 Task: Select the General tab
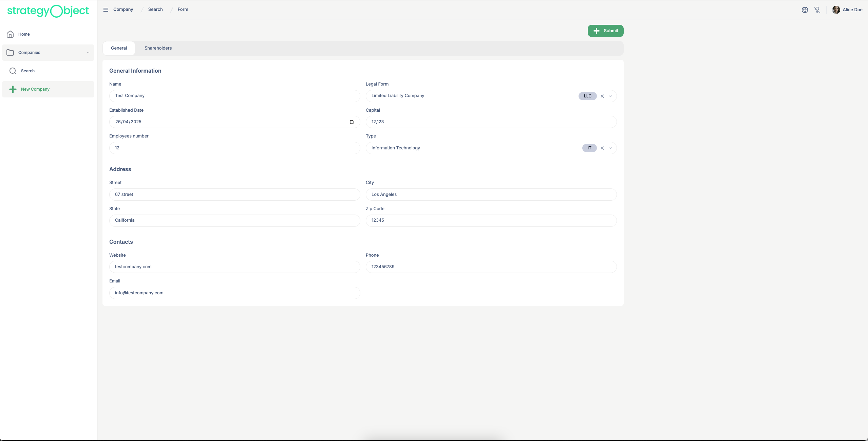pos(119,48)
